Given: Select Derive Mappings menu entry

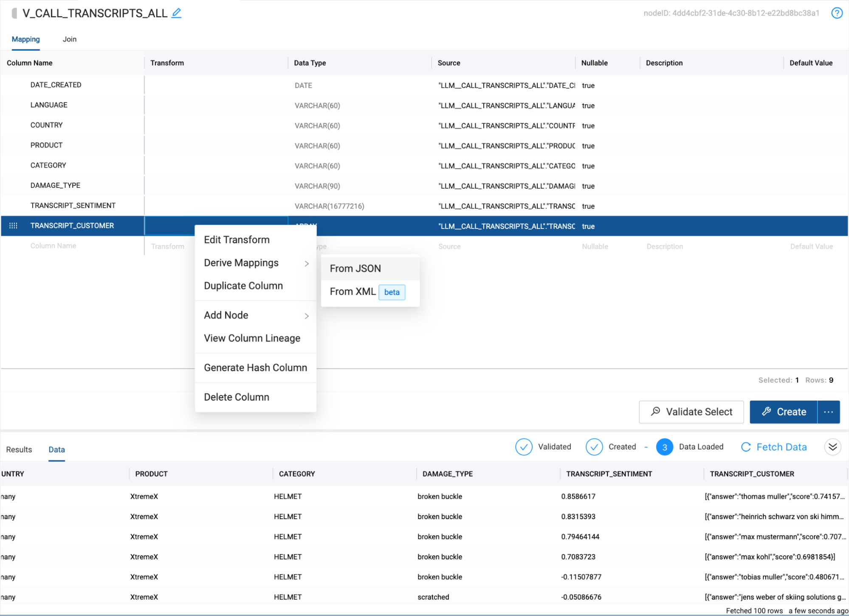Looking at the screenshot, I should coord(255,263).
